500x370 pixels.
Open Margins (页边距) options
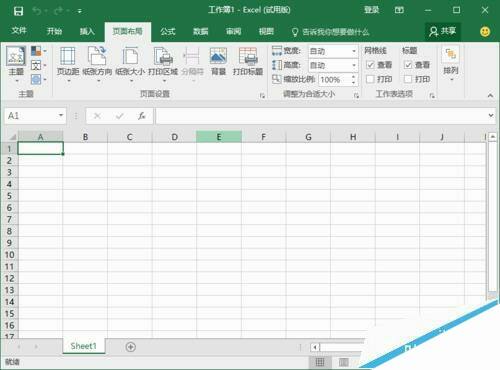68,65
